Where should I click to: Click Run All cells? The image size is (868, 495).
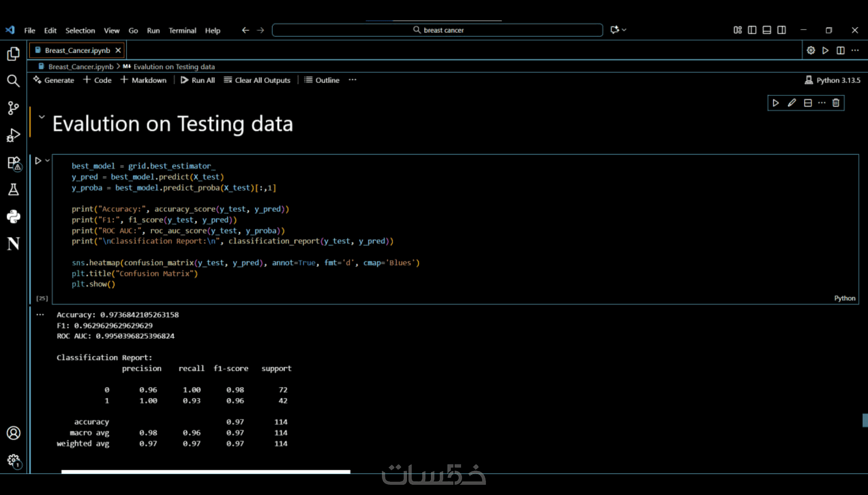(x=198, y=80)
